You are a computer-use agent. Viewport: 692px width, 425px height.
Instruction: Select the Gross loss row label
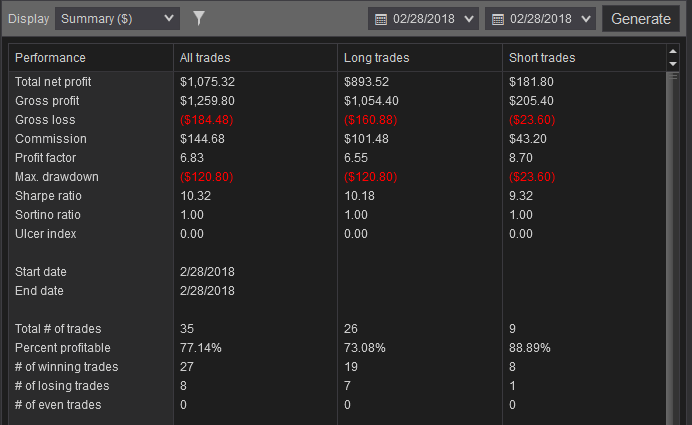pyautogui.click(x=45, y=120)
